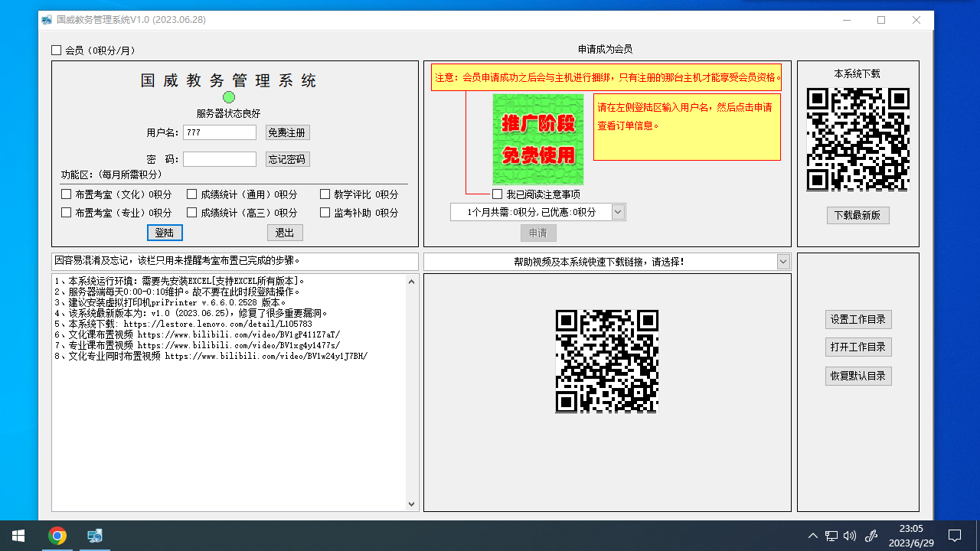Expand the 1个月共需 subscription dropdown
This screenshot has height=551, width=980.
click(618, 212)
